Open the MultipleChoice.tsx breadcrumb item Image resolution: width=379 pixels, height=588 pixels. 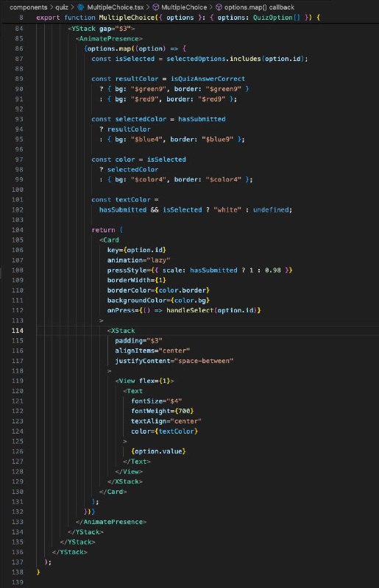coord(116,7)
